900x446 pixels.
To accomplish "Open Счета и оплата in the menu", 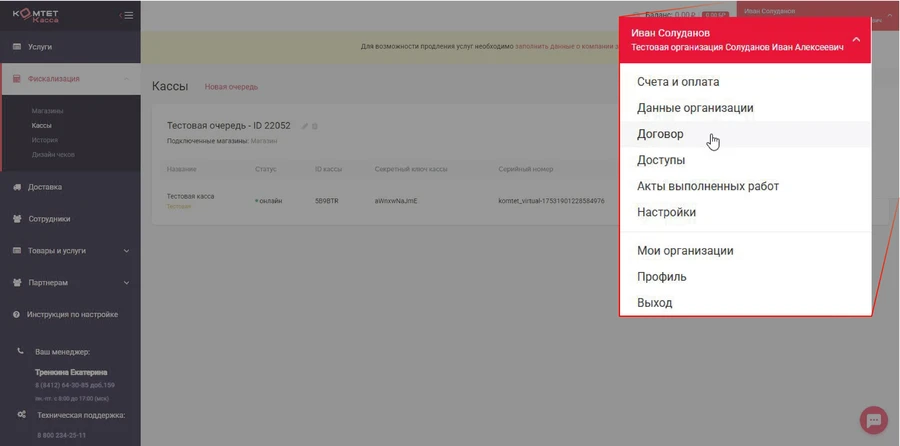I will click(x=677, y=82).
